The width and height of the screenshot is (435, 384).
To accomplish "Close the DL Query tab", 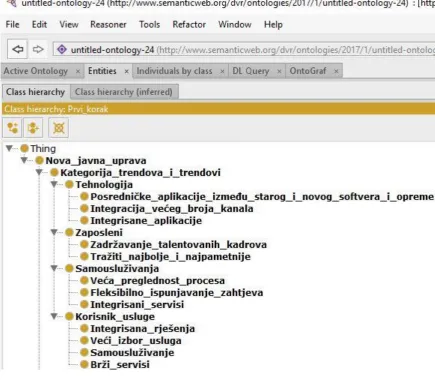I will 279,71.
